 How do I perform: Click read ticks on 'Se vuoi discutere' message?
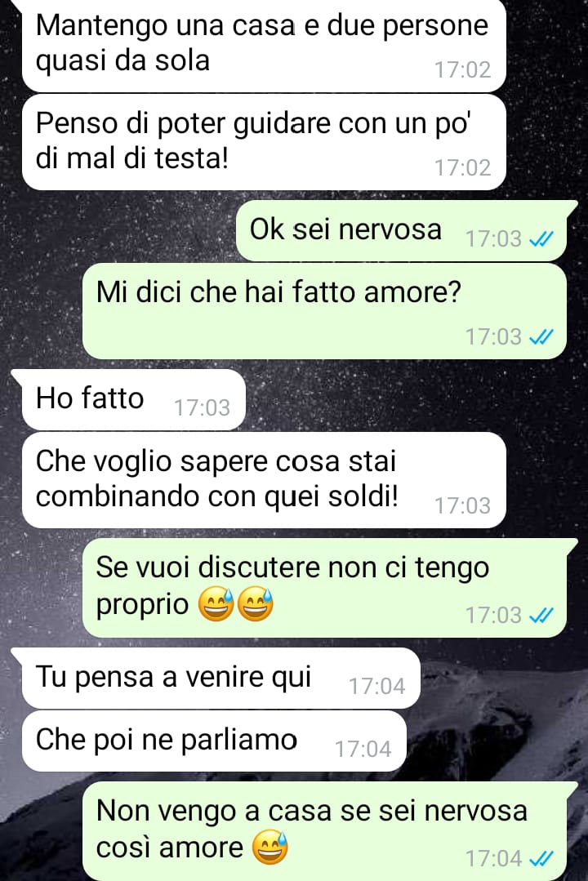coord(541,616)
